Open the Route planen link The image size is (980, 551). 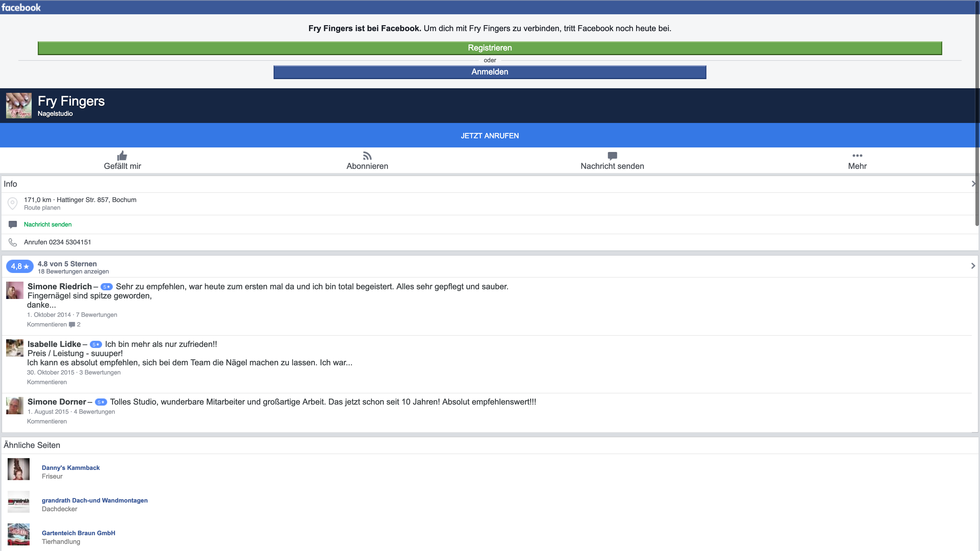pyautogui.click(x=42, y=208)
